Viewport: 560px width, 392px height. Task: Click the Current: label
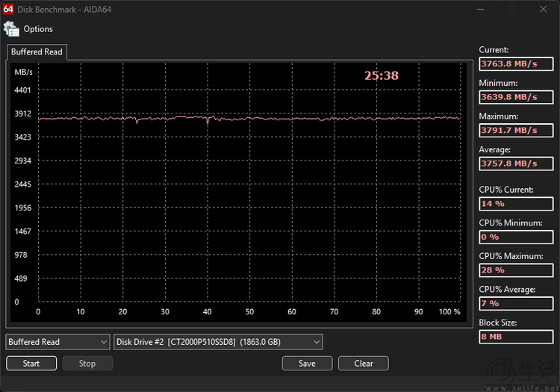coord(494,50)
